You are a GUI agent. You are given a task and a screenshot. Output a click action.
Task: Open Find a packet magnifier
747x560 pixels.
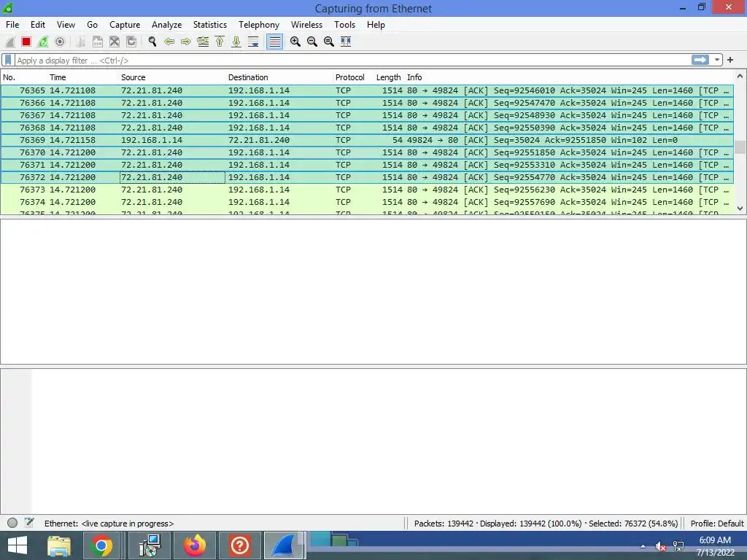152,42
